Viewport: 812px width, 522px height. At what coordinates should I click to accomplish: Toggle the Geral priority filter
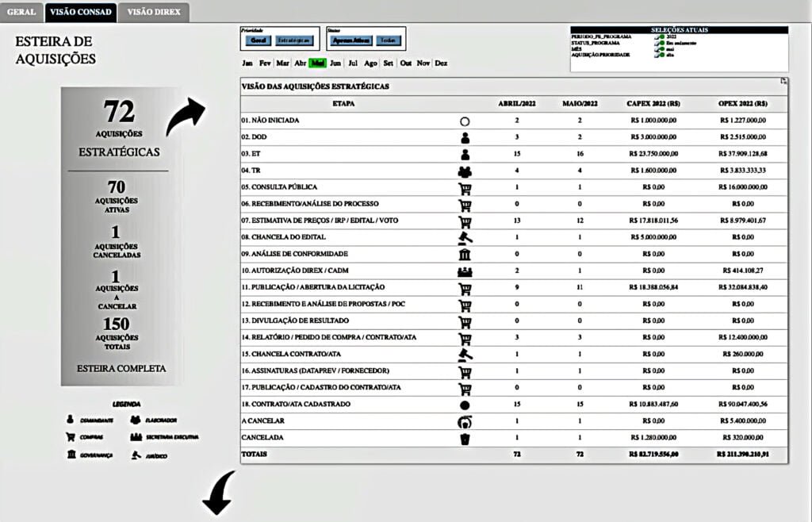pyautogui.click(x=257, y=40)
